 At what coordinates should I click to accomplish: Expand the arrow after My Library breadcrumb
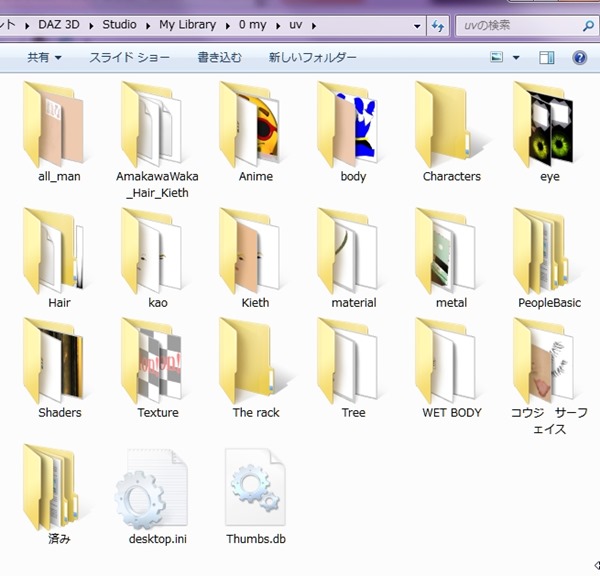(225, 25)
